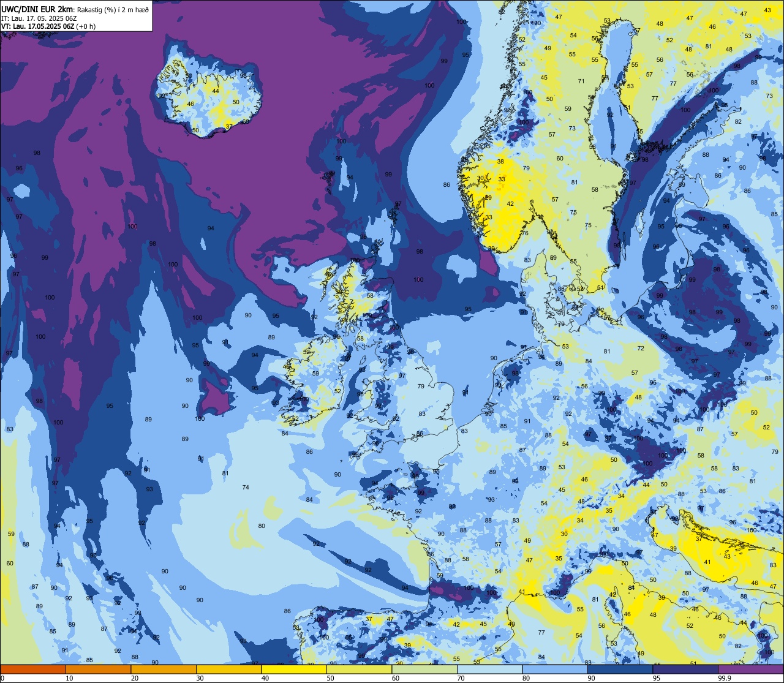
Task: Choose the 80–90 medium blue legend swatch
Action: [x=556, y=670]
